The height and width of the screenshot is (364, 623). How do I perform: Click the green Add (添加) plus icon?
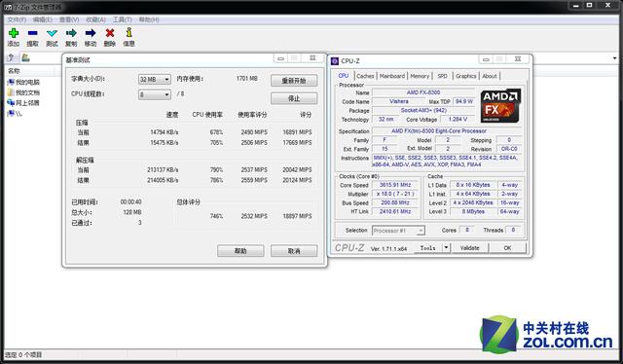[x=14, y=33]
